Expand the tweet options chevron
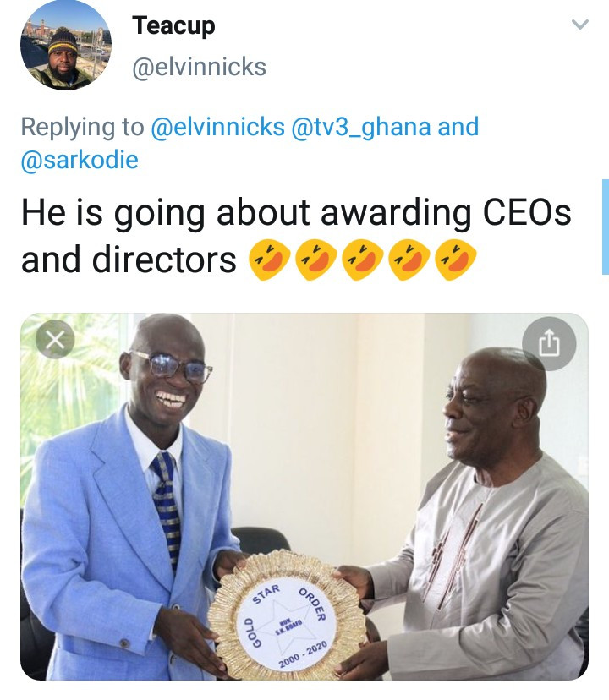 pyautogui.click(x=579, y=25)
